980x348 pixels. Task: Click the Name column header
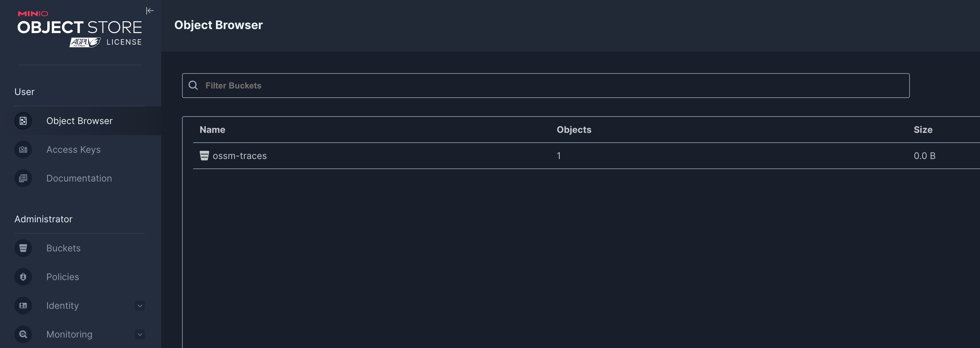pos(212,130)
